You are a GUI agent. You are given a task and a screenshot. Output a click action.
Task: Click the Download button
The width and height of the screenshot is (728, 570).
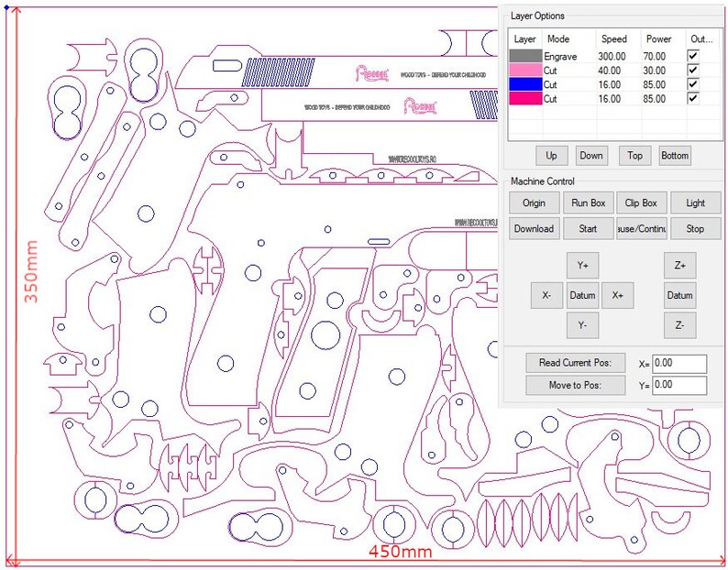[534, 228]
